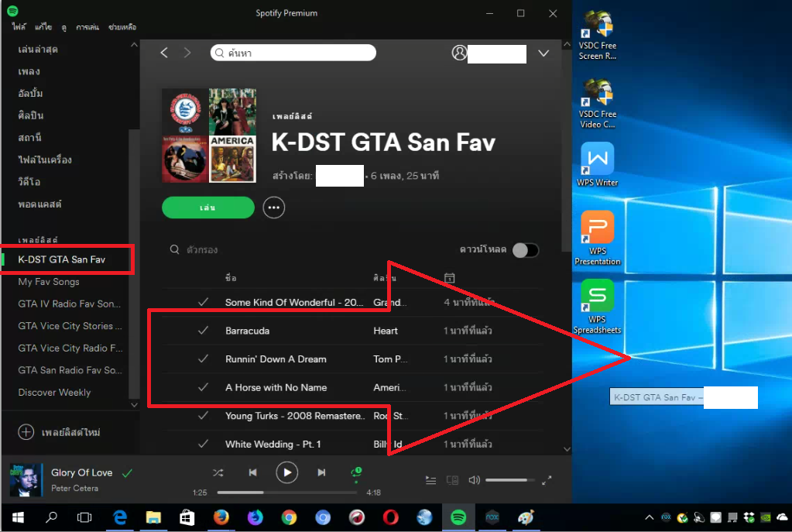Screen dimensions: 792x532
Task: Go to พอดแคสต์ in sidebar
Action: tap(40, 204)
